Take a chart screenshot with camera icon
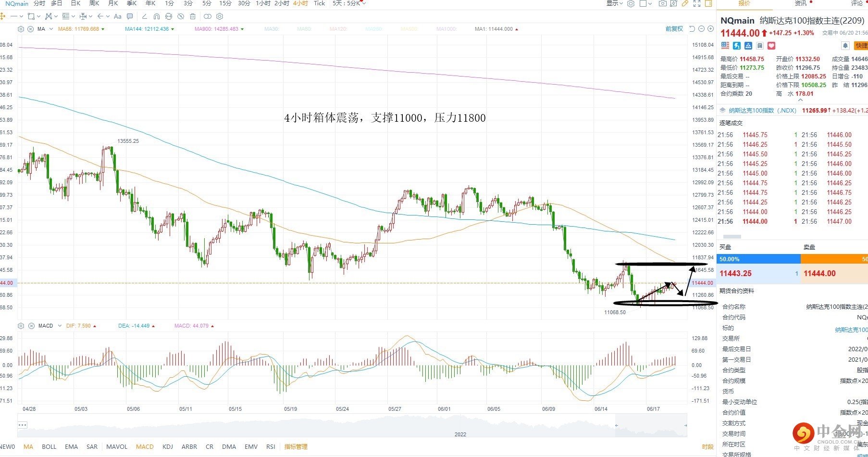Viewport: 868px width, 457px height. point(662,3)
